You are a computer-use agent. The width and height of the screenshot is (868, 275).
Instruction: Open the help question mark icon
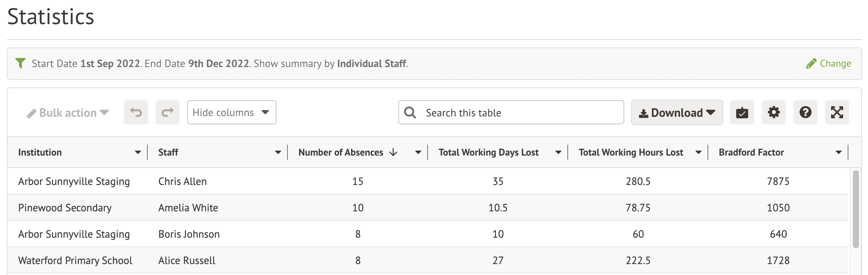pyautogui.click(x=805, y=112)
